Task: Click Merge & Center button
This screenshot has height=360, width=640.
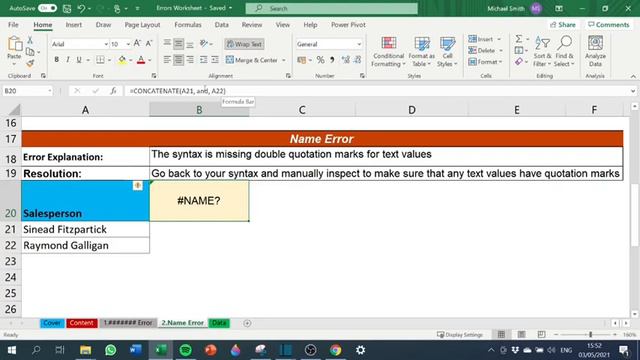Action: pyautogui.click(x=252, y=60)
